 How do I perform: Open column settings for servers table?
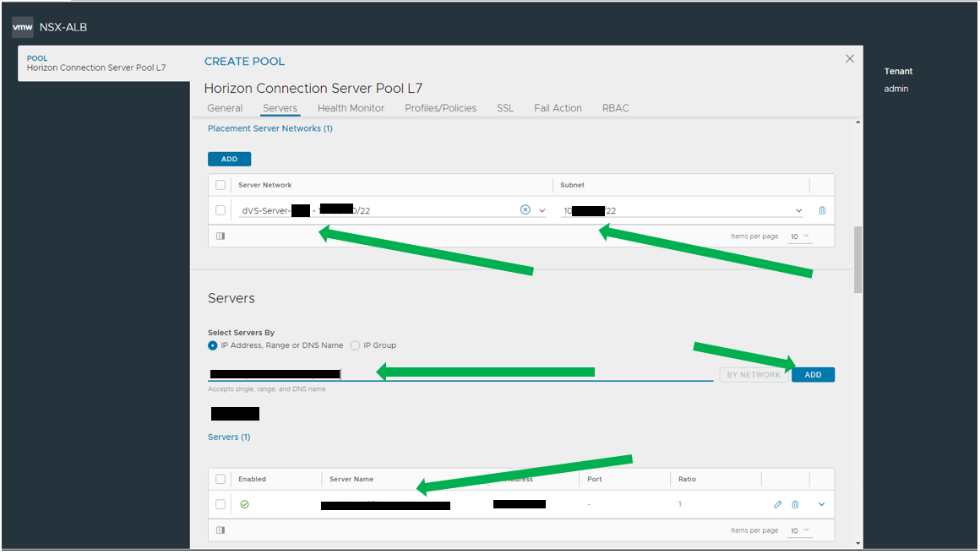[x=220, y=530]
